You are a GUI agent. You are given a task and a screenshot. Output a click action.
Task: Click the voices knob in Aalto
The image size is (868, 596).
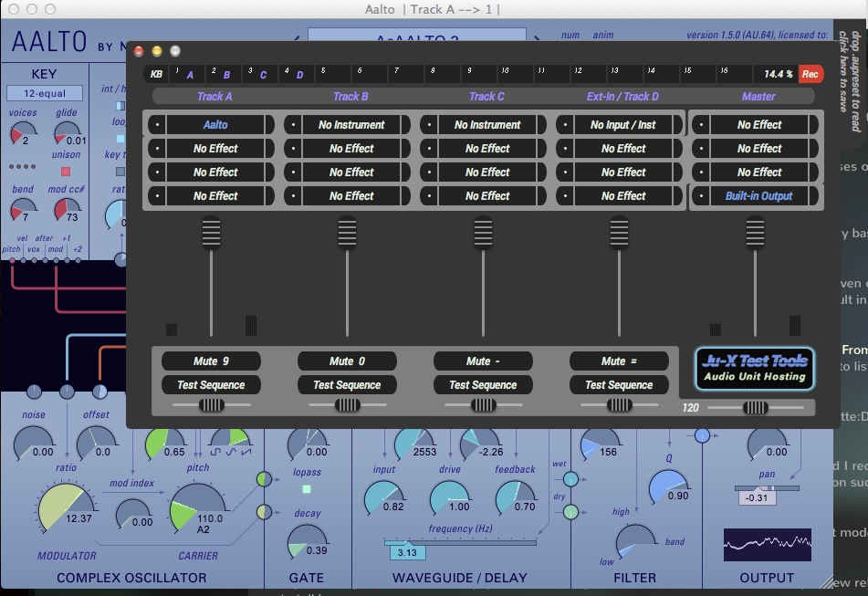click(x=23, y=133)
